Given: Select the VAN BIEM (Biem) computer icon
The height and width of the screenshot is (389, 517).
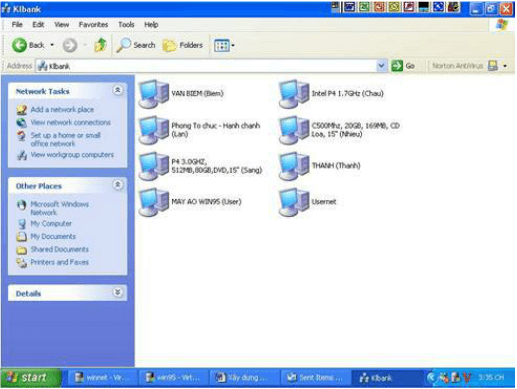Looking at the screenshot, I should (154, 94).
